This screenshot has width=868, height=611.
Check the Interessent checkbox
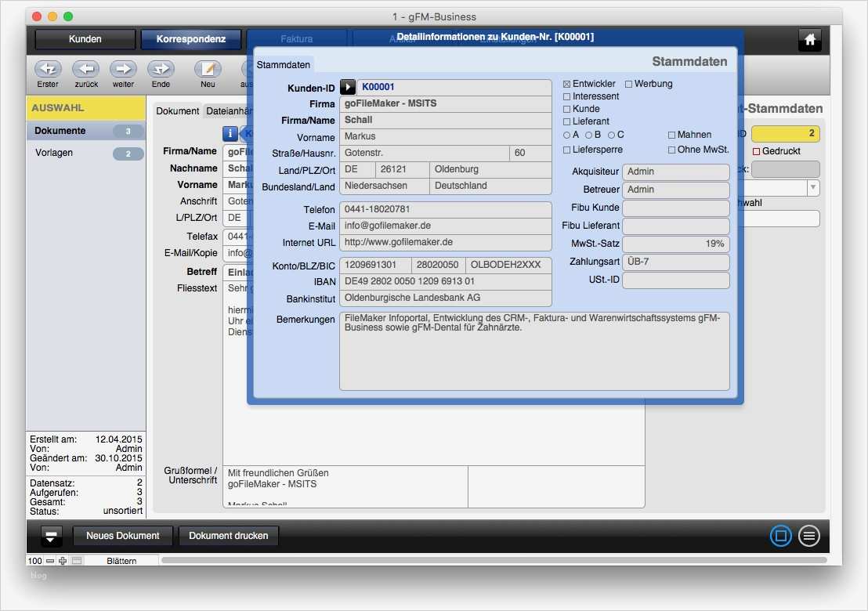[567, 97]
